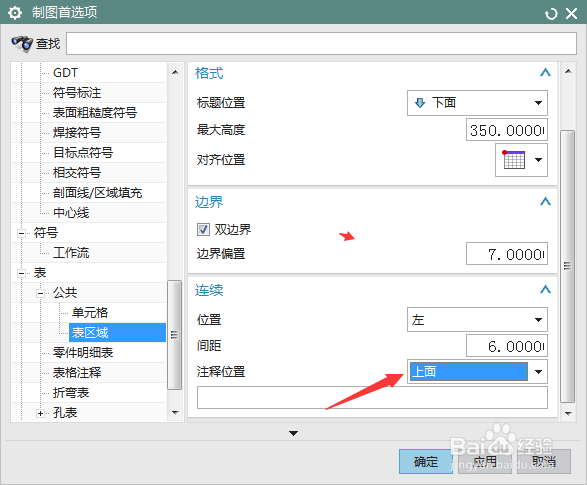
Task: Select 单元格 tree item
Action: pyautogui.click(x=90, y=312)
